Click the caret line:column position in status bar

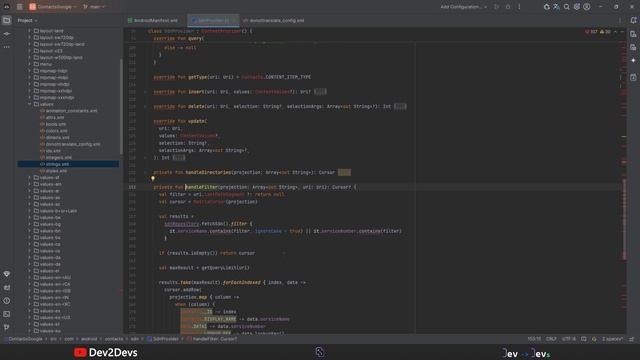(x=534, y=339)
